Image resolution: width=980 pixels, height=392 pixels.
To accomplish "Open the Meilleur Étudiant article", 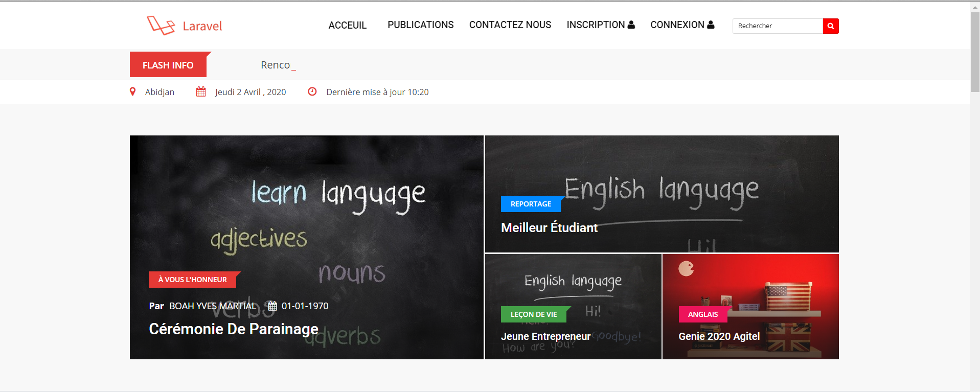I will point(549,228).
